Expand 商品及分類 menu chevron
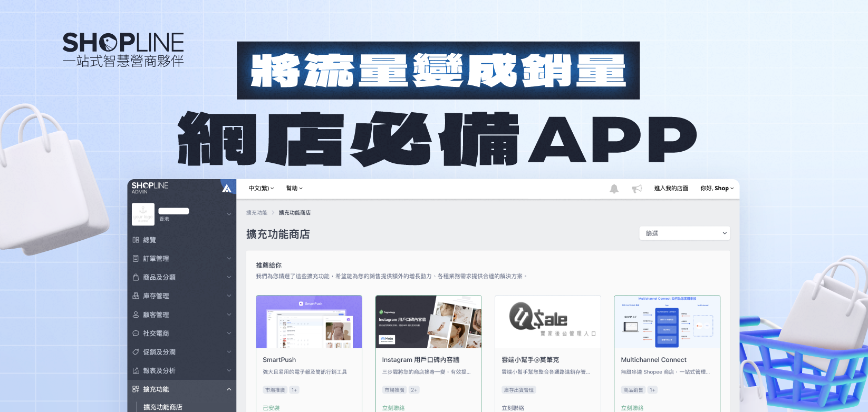The width and height of the screenshot is (868, 412). [x=229, y=277]
